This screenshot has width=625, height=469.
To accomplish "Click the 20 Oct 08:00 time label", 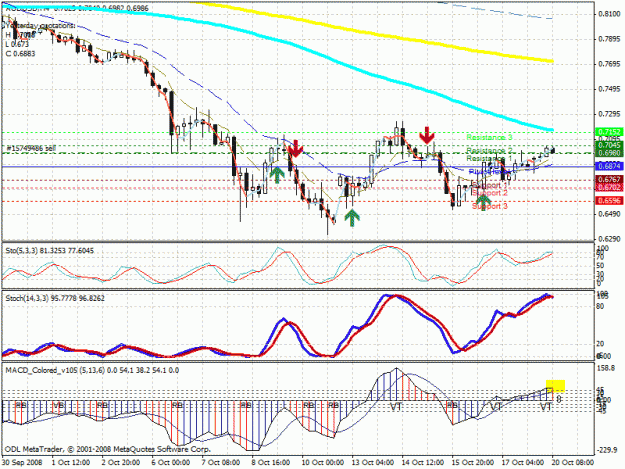I will 572,463.
